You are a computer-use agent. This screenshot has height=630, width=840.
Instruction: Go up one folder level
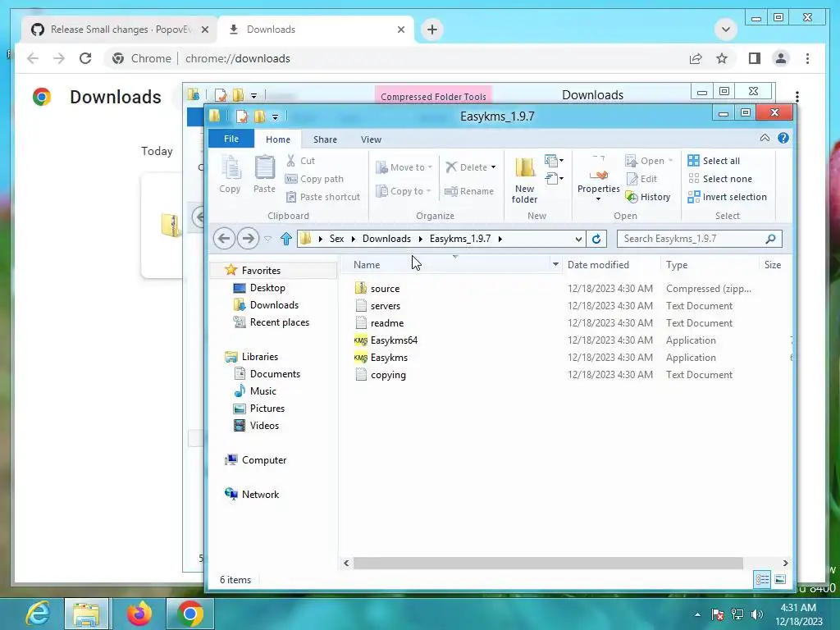point(286,239)
